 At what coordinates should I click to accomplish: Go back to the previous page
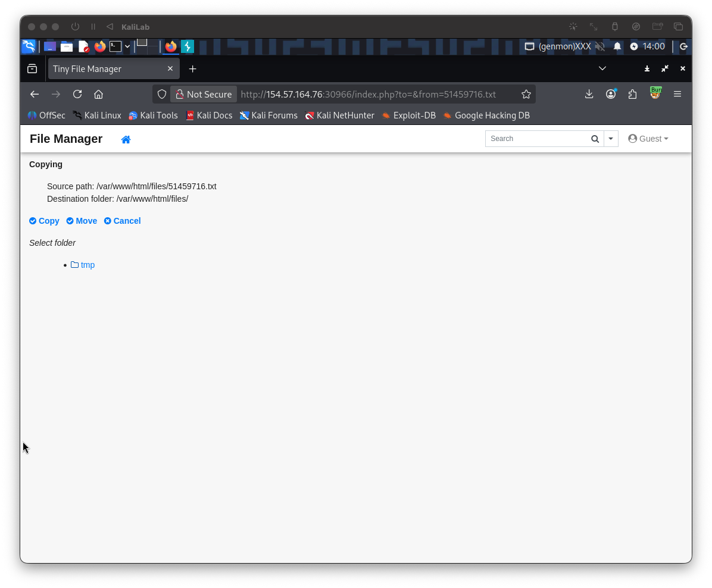35,94
